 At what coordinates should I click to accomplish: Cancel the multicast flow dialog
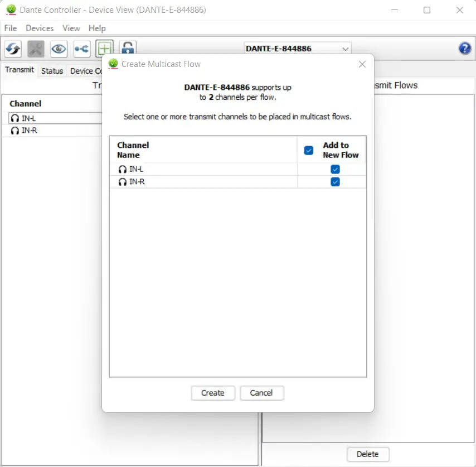click(x=261, y=393)
